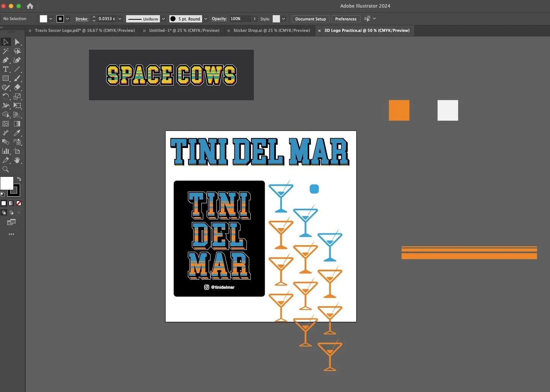
Task: Set paint mode to Color
Action: point(4,203)
